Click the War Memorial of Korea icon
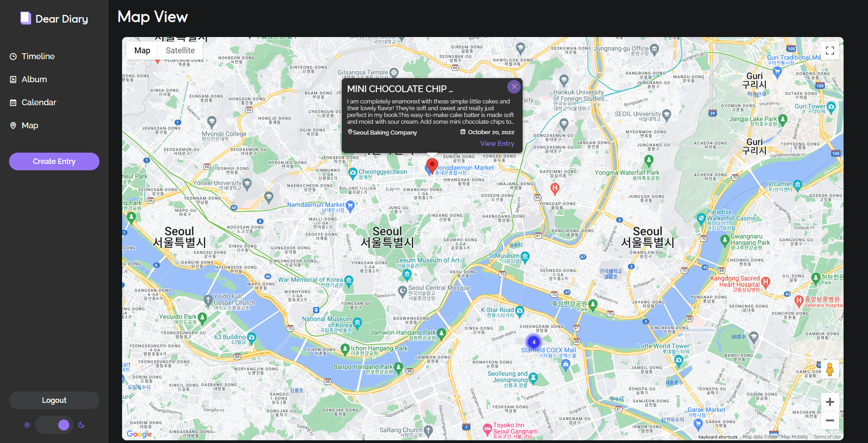 point(349,280)
